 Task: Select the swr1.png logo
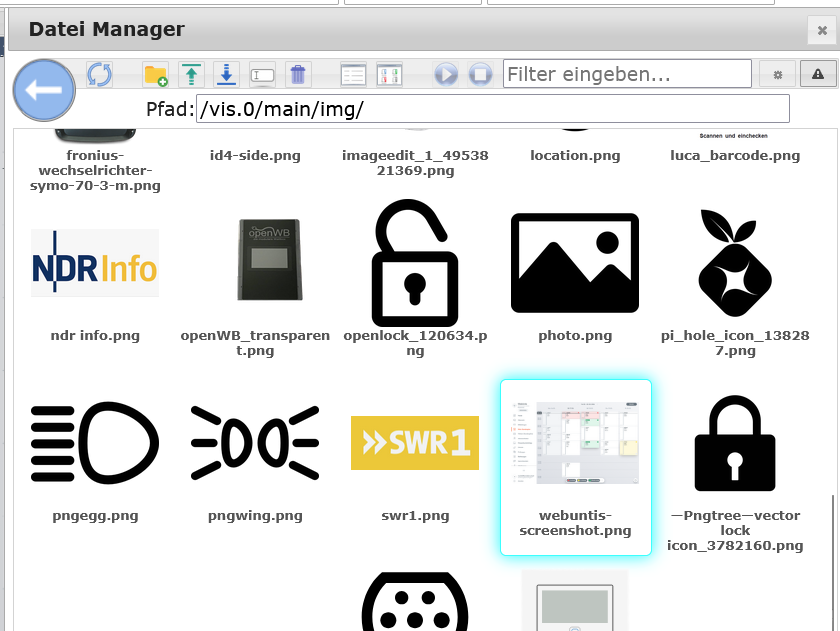click(x=415, y=443)
